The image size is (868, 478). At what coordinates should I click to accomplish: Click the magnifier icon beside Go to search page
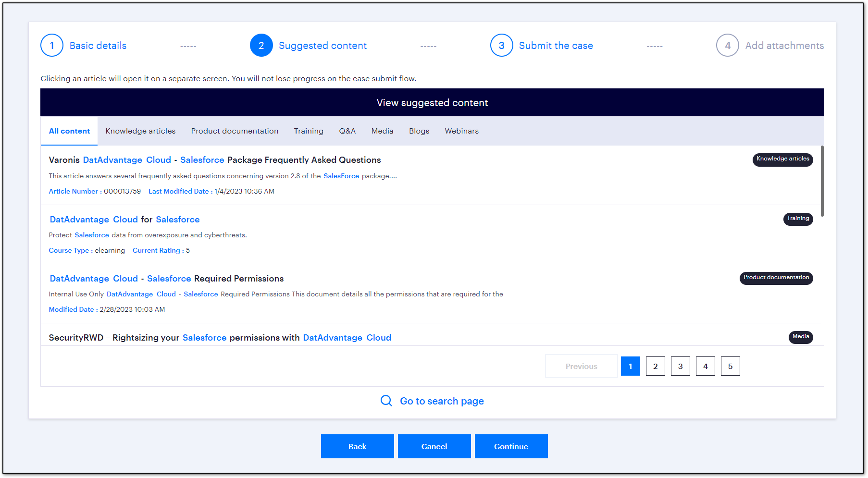tap(386, 401)
